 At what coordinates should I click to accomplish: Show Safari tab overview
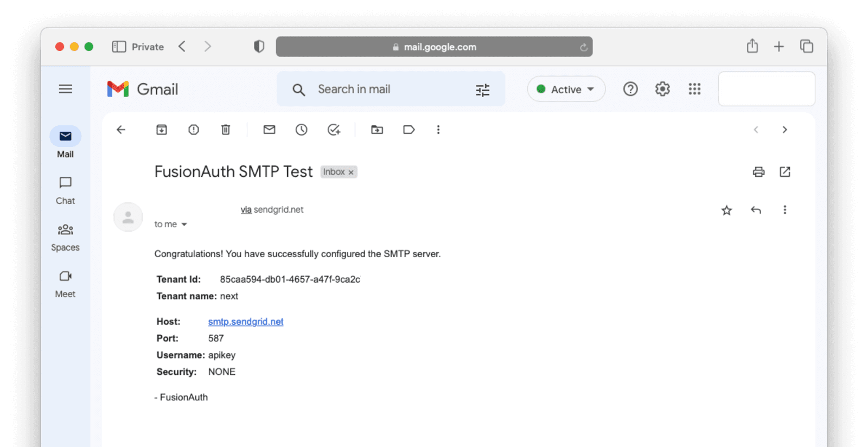coord(806,46)
